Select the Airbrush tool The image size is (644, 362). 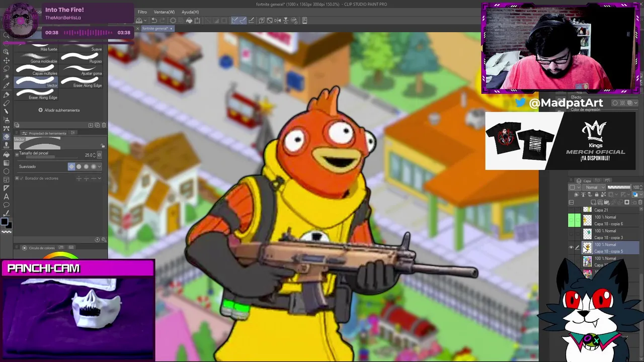coord(7,119)
